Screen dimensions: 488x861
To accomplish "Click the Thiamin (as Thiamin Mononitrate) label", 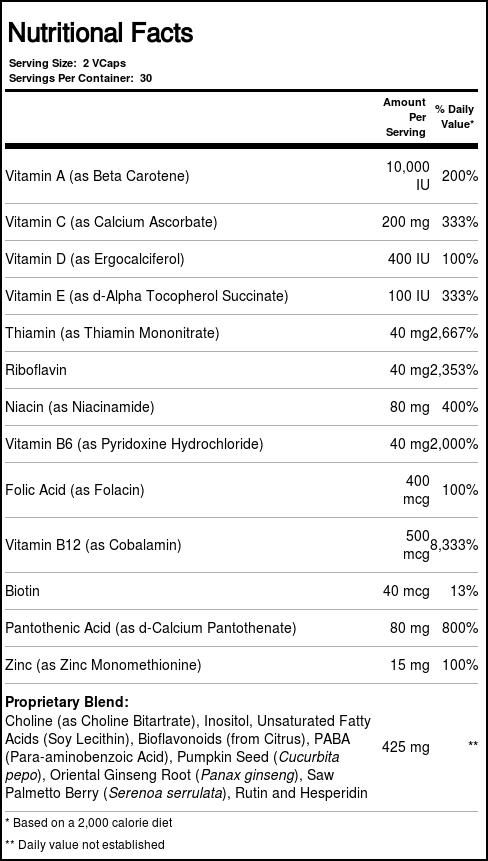I will click(x=112, y=333).
